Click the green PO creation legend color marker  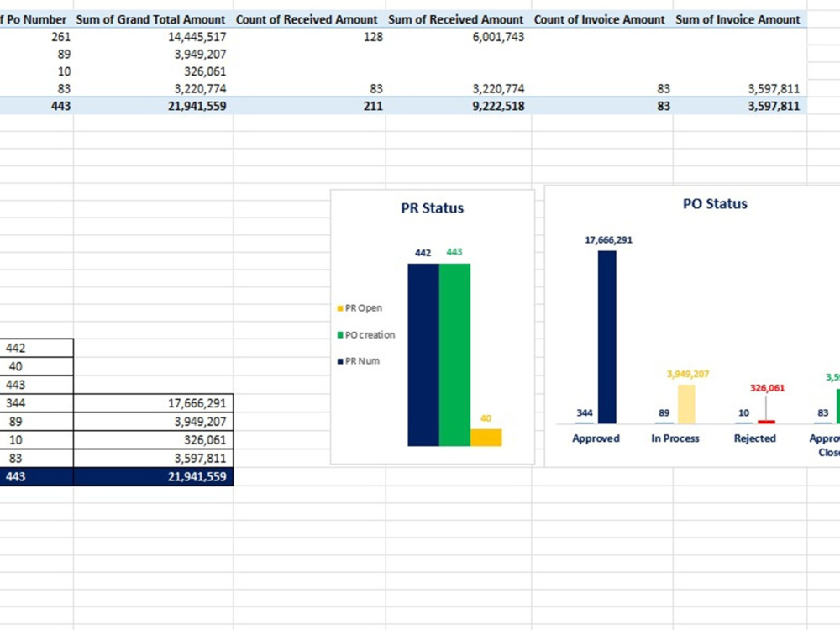point(340,335)
